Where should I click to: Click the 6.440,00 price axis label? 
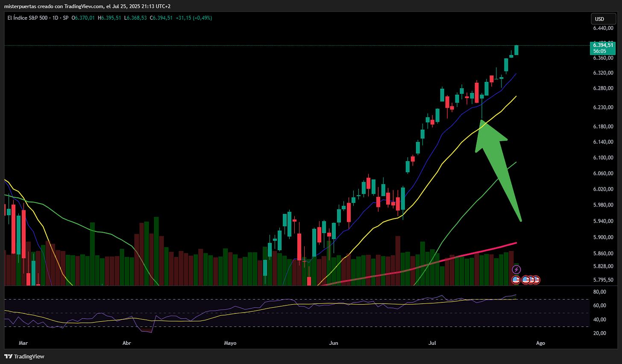603,28
